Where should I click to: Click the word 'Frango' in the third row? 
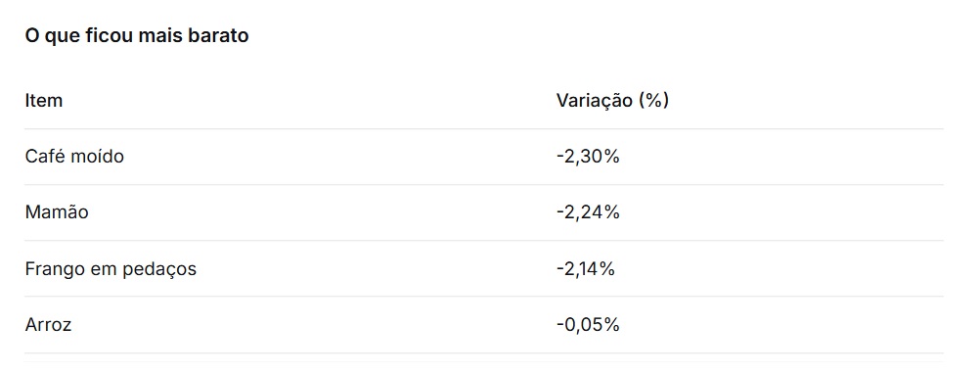pyautogui.click(x=55, y=269)
